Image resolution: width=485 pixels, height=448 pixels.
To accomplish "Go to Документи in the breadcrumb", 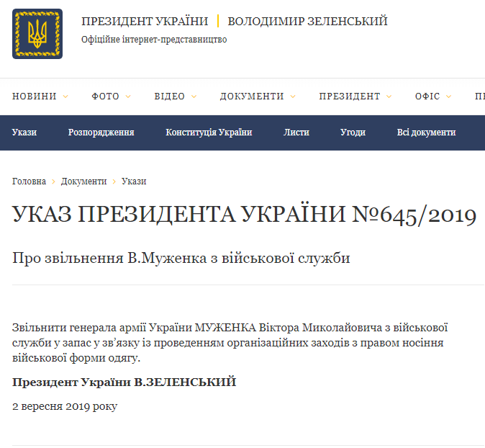I will (83, 182).
